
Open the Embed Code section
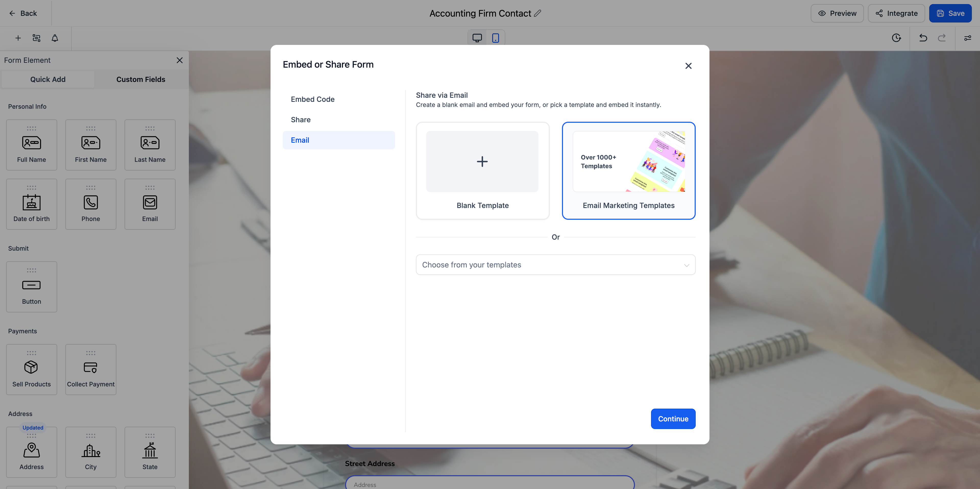click(339, 99)
